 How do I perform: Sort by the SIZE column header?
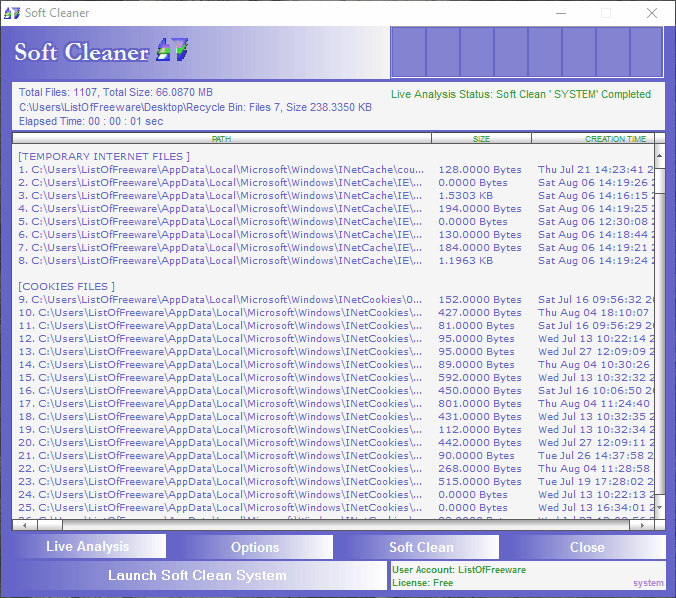pos(481,138)
